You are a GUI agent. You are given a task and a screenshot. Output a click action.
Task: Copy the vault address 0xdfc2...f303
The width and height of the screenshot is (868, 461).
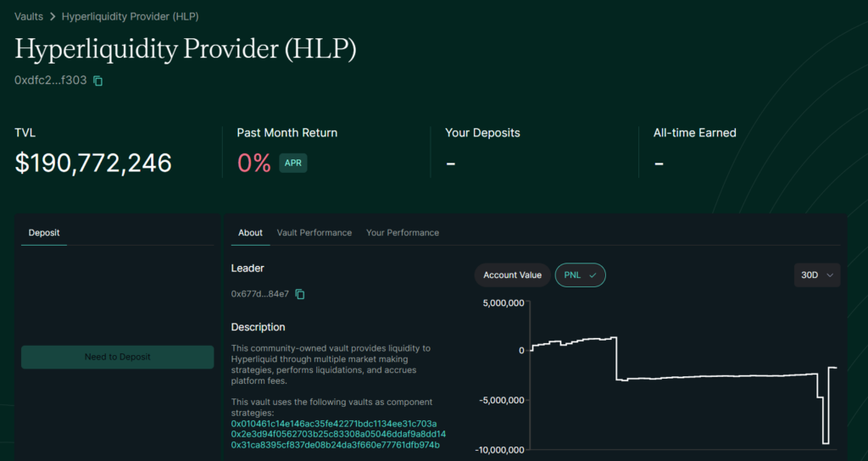(98, 81)
